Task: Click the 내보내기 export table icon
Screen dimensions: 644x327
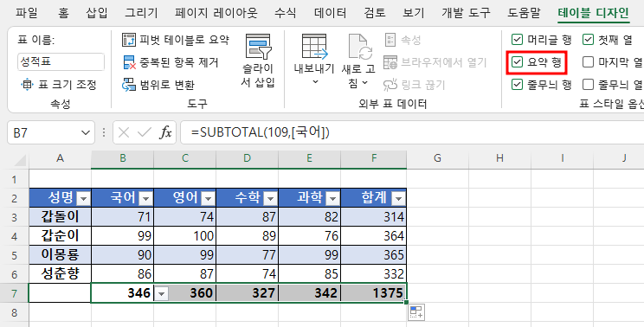Action: (314, 46)
